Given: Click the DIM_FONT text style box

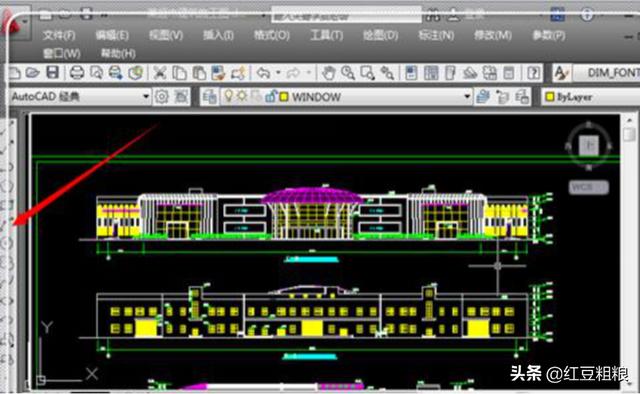Looking at the screenshot, I should point(606,73).
